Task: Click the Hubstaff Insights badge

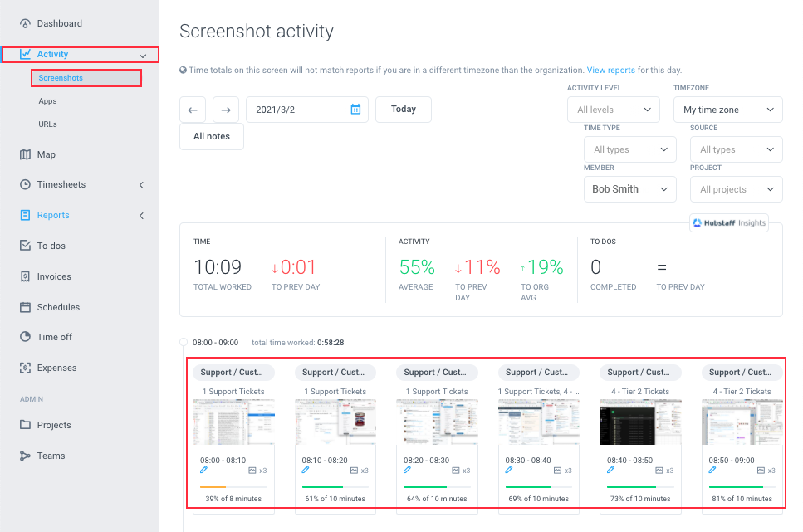Action: 729,222
